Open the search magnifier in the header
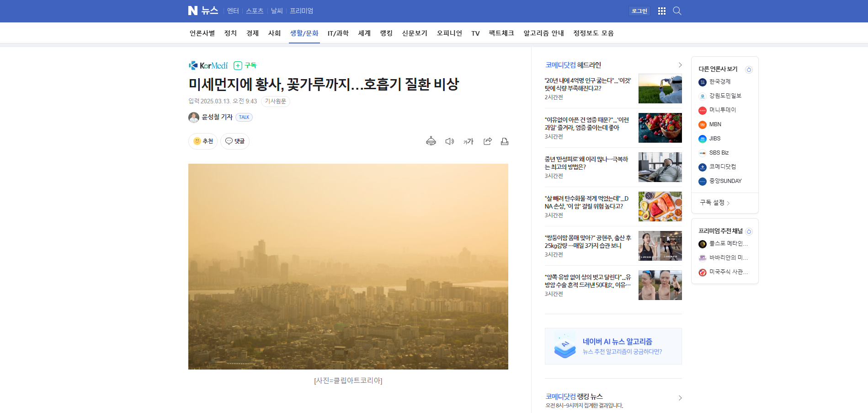Image resolution: width=868 pixels, height=413 pixels. pyautogui.click(x=677, y=11)
